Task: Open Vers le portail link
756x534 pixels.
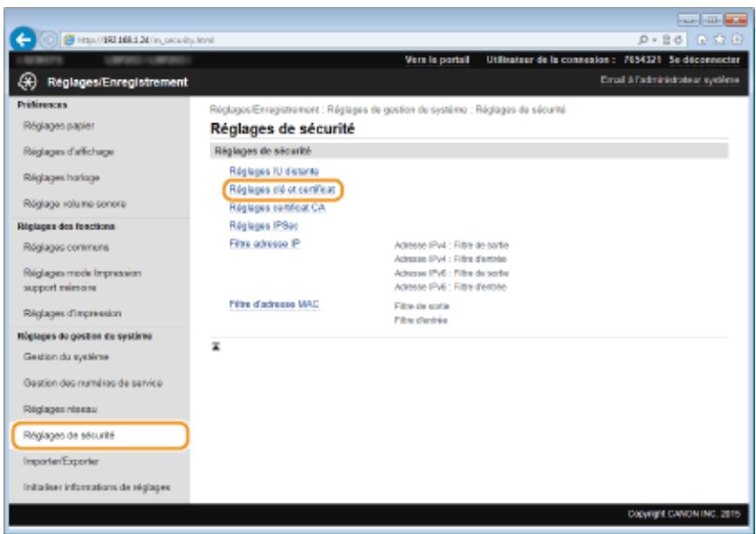Action: (437, 60)
